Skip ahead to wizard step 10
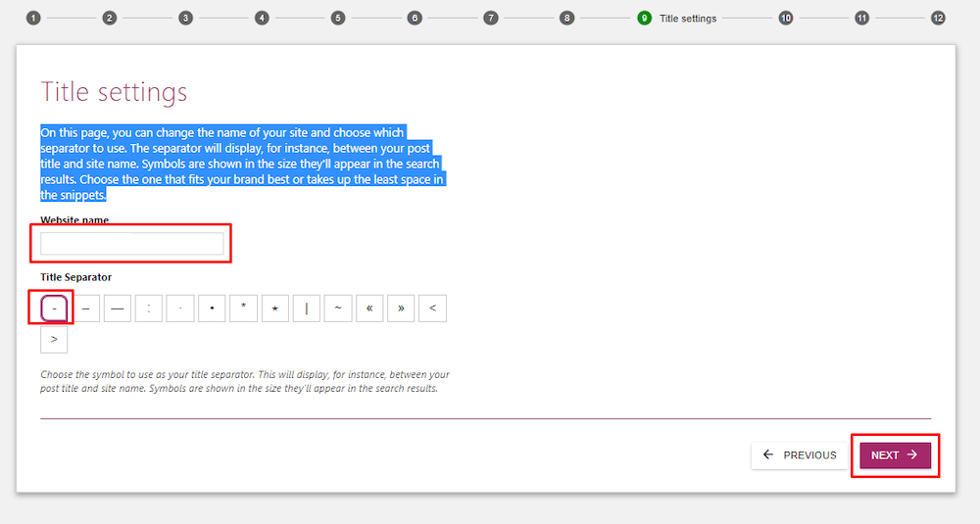This screenshot has height=524, width=980. (786, 18)
